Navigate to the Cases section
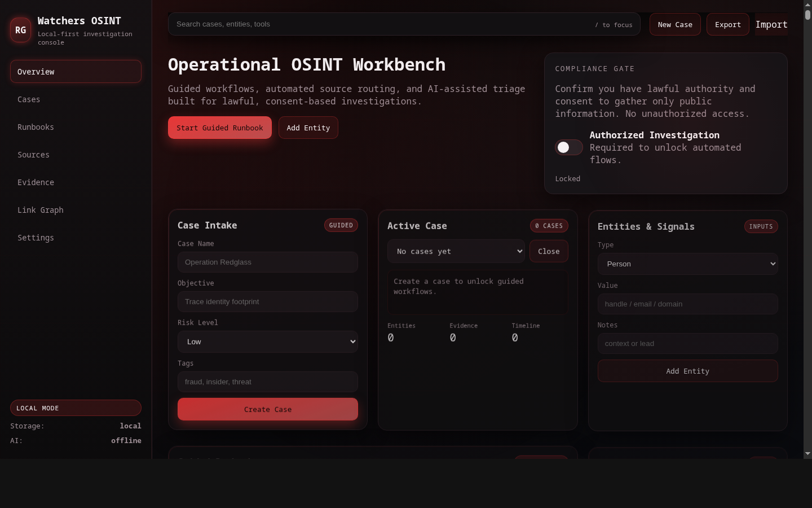Image resolution: width=812 pixels, height=508 pixels. [x=29, y=99]
